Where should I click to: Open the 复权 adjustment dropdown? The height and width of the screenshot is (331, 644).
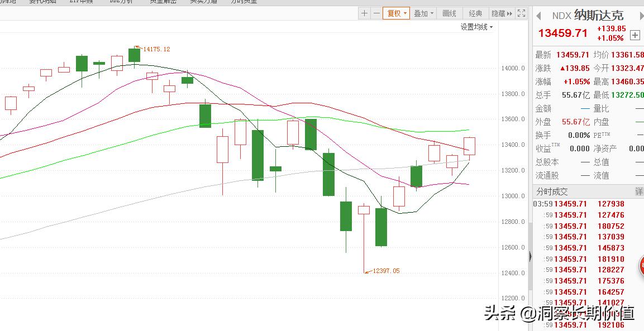397,13
